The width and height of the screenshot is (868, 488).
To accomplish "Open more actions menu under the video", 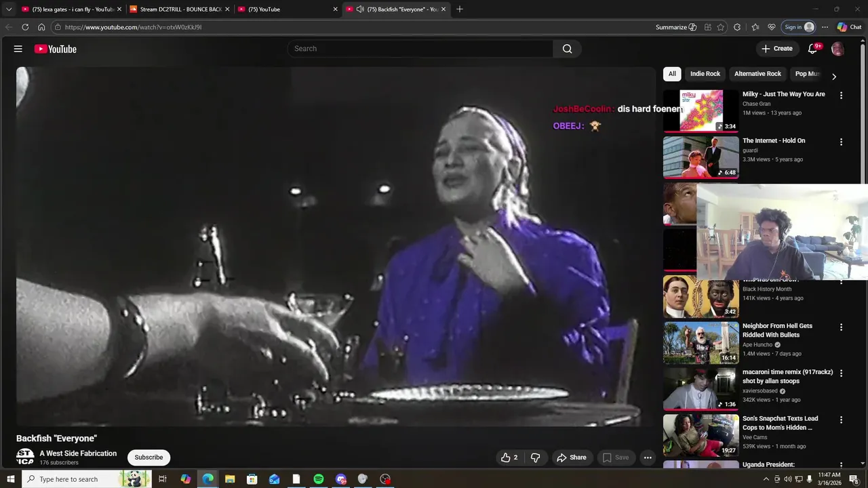I will pyautogui.click(x=648, y=457).
